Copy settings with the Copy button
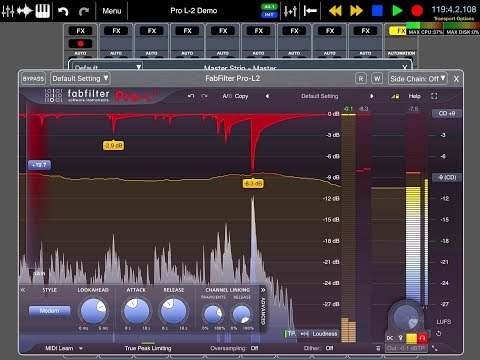Screen dimensions: 480x360 pyautogui.click(x=241, y=96)
